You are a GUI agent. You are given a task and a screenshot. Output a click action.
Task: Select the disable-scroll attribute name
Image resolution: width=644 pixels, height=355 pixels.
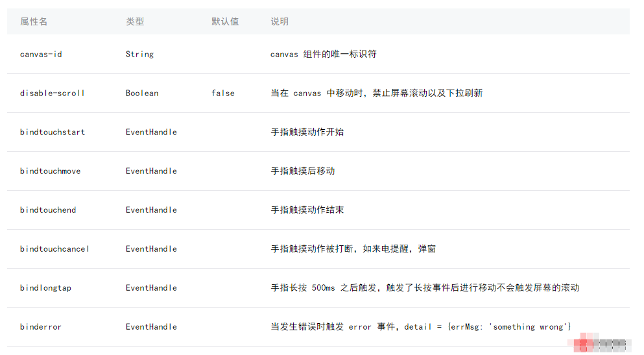pyautogui.click(x=52, y=93)
